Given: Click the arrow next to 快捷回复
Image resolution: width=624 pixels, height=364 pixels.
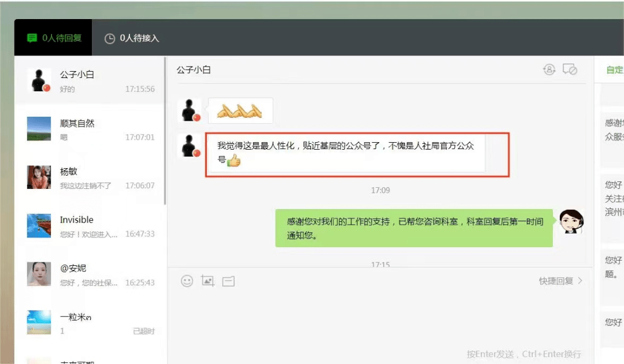Looking at the screenshot, I should [580, 281].
